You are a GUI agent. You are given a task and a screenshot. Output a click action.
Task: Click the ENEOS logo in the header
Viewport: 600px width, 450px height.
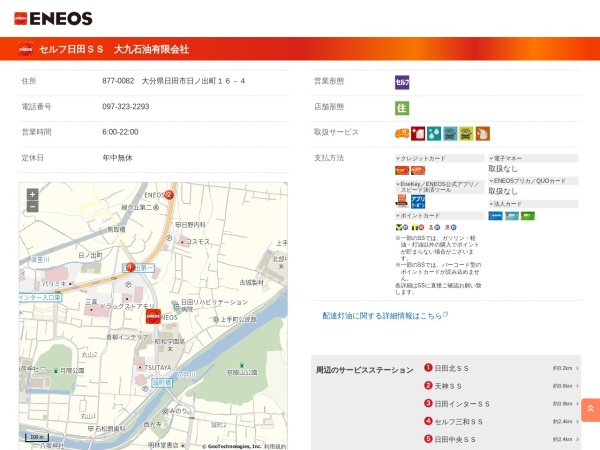click(53, 18)
